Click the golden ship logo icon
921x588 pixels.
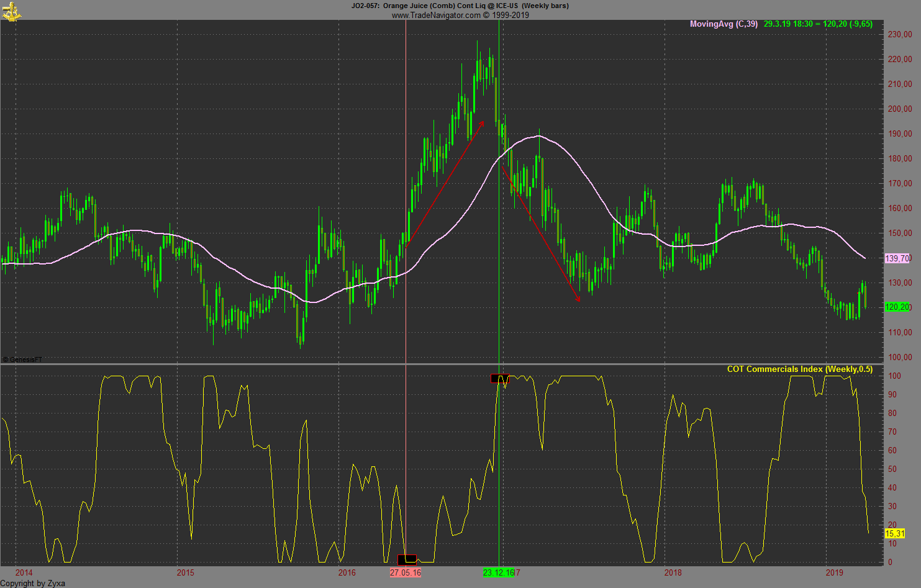[x=11, y=11]
